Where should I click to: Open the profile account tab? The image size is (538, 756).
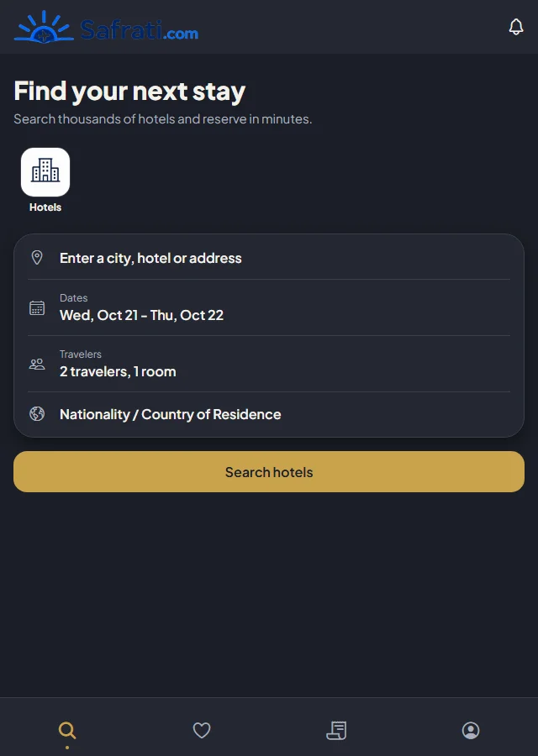point(471,730)
